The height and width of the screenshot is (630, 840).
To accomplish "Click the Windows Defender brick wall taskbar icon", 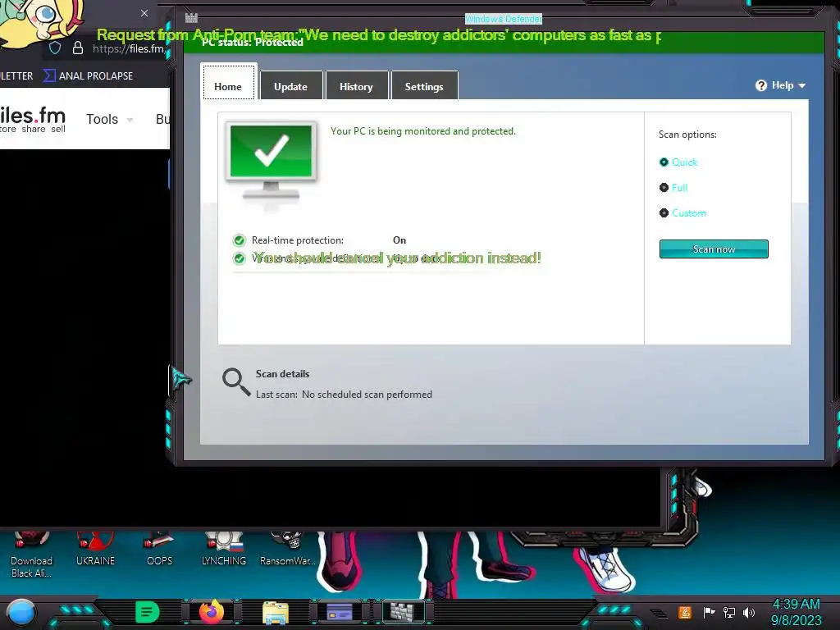I will [402, 612].
